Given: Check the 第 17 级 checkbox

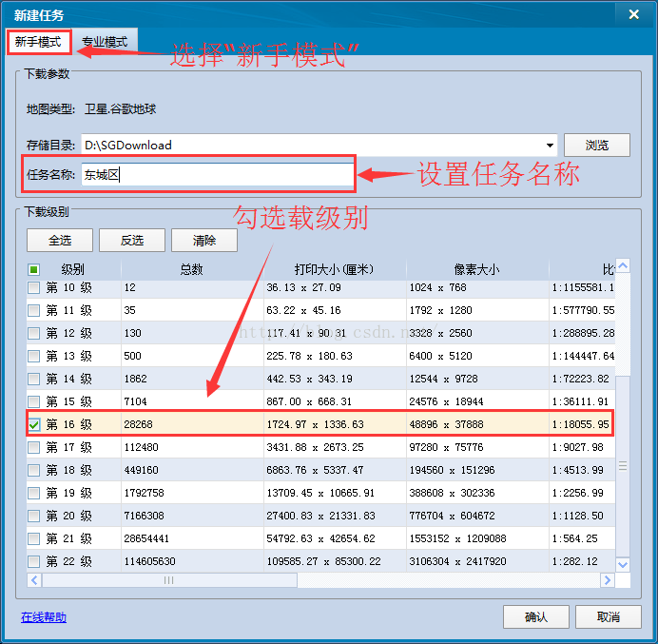Looking at the screenshot, I should pos(34,447).
